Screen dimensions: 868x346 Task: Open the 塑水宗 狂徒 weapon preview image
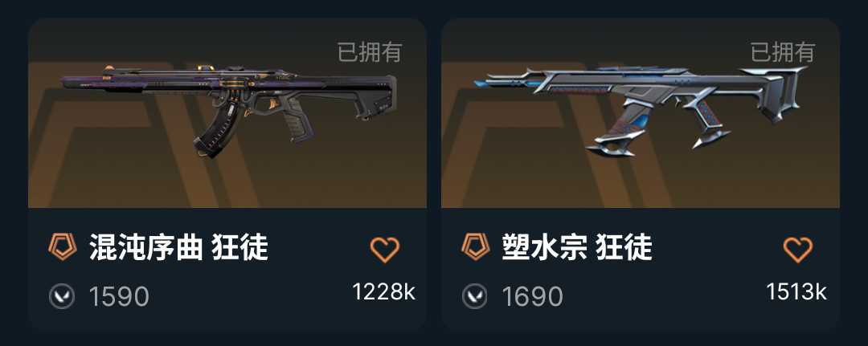[641, 113]
